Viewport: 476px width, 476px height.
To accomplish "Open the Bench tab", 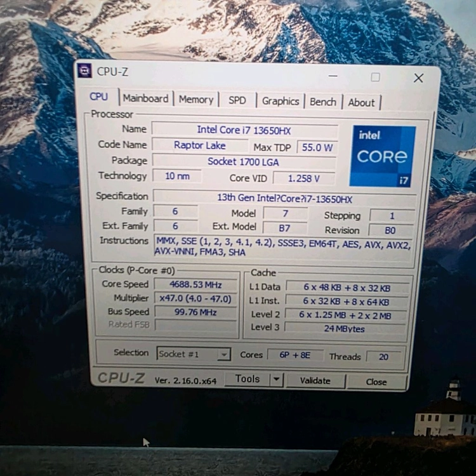I will pyautogui.click(x=323, y=102).
